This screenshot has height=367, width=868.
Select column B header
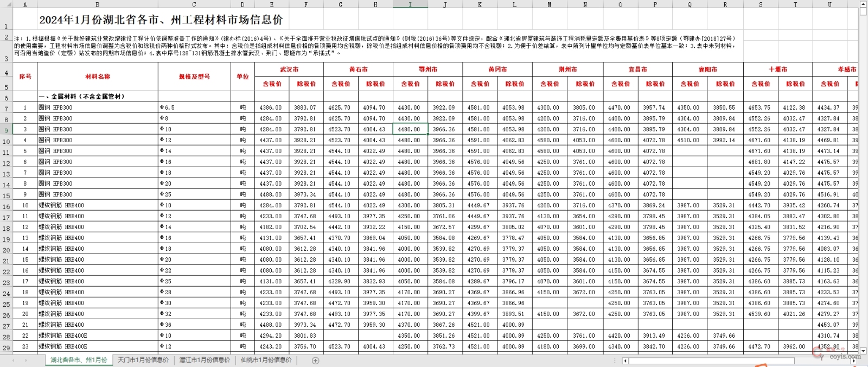coord(98,4)
